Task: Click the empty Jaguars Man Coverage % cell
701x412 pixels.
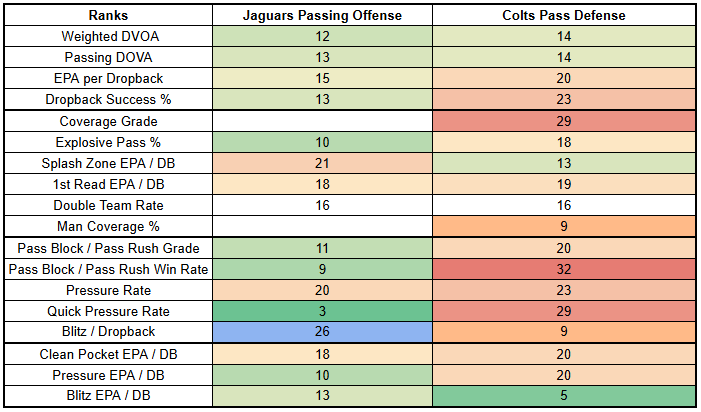Action: click(323, 227)
